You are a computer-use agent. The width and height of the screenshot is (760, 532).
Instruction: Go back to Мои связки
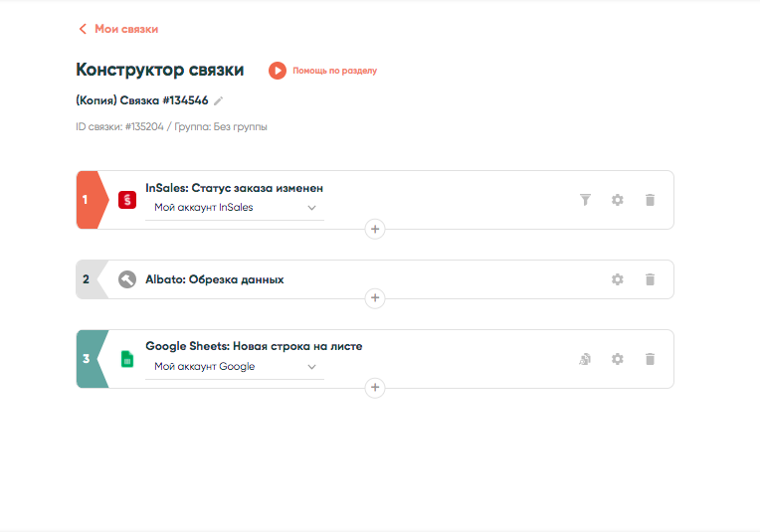pyautogui.click(x=118, y=29)
